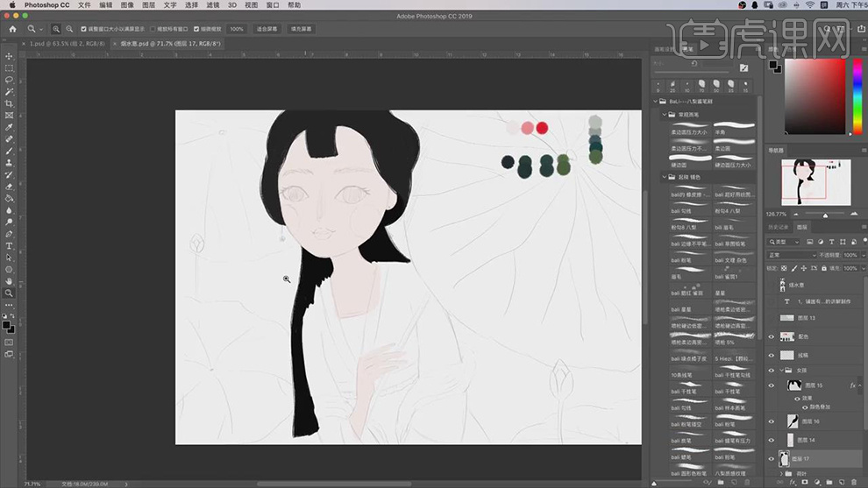The image size is (868, 488).
Task: Open the opacity 100% dropdown arrow
Action: (863, 255)
